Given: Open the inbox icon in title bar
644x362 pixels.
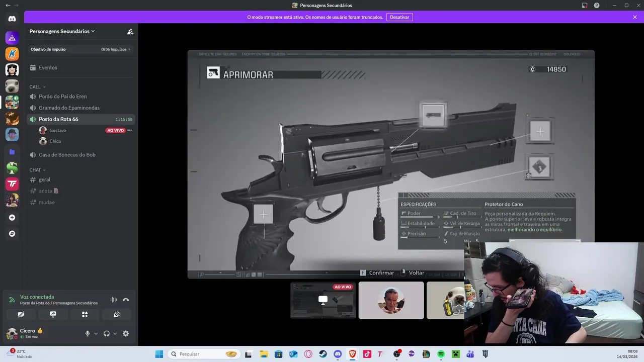Looking at the screenshot, I should [x=585, y=6].
